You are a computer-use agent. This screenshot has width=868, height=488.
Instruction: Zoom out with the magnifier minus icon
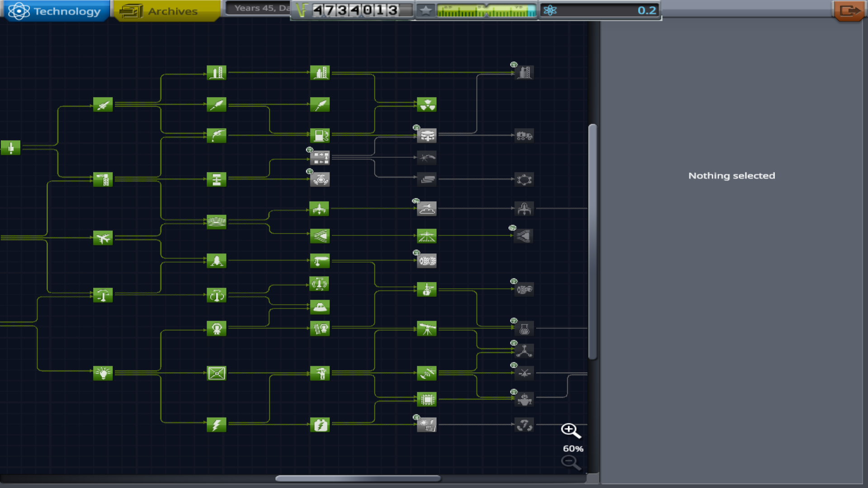[x=570, y=462]
